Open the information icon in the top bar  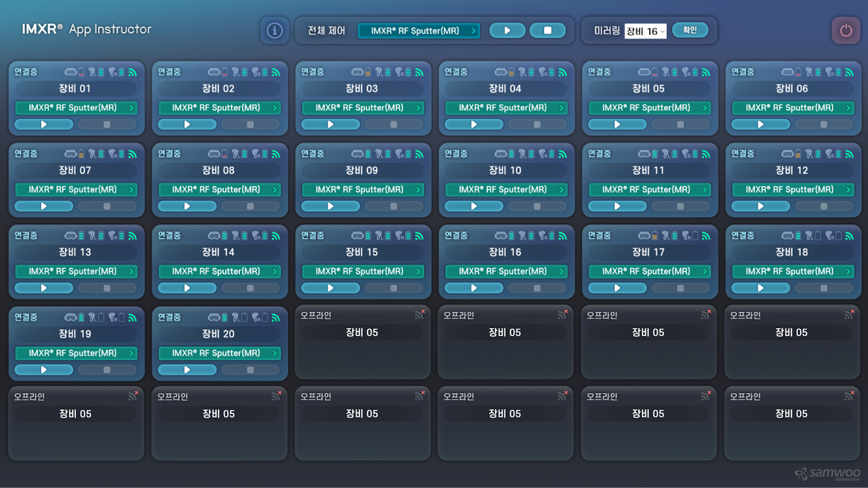point(275,30)
